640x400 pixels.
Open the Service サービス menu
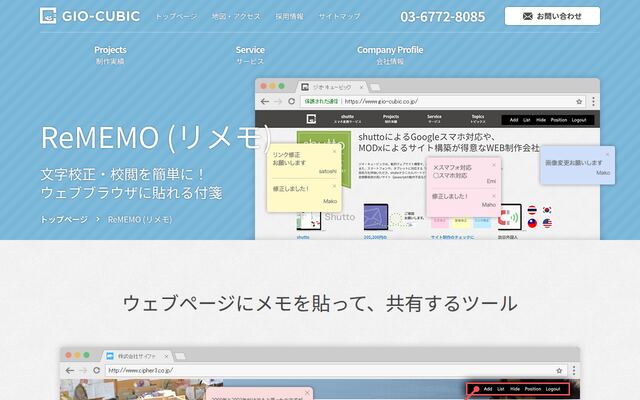[x=250, y=55]
